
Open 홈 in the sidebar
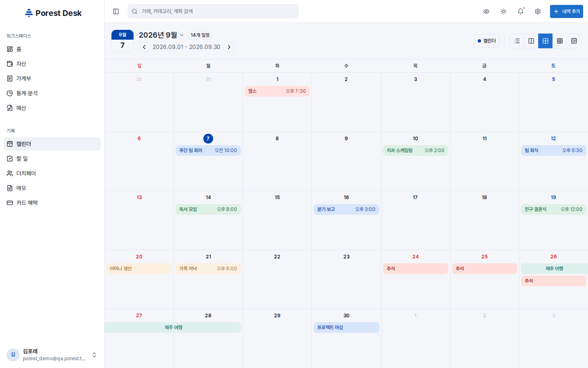(52, 49)
